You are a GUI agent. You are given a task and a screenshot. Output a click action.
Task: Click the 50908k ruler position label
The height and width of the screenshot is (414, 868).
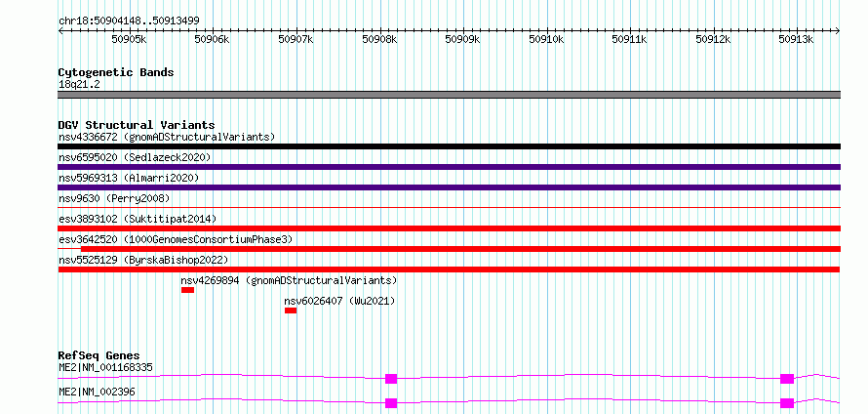[x=379, y=39]
